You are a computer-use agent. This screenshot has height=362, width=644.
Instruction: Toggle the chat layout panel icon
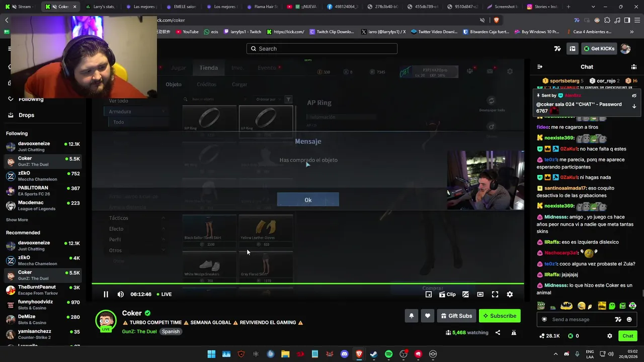[x=573, y=49]
